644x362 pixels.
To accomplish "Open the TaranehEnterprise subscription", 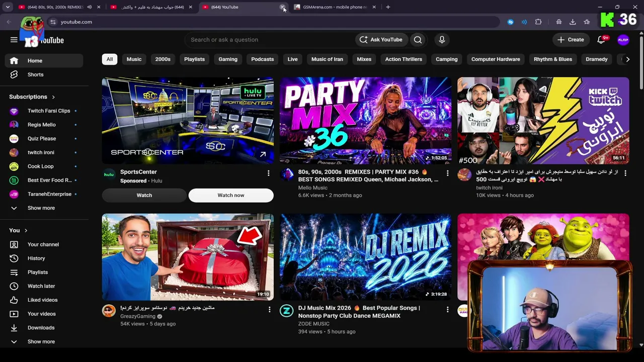I will tap(44, 194).
